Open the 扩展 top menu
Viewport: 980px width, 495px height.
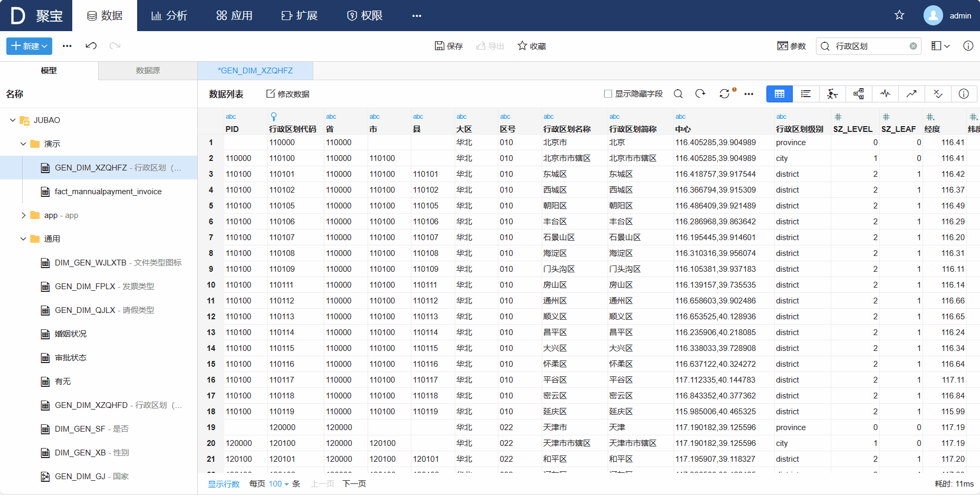299,16
